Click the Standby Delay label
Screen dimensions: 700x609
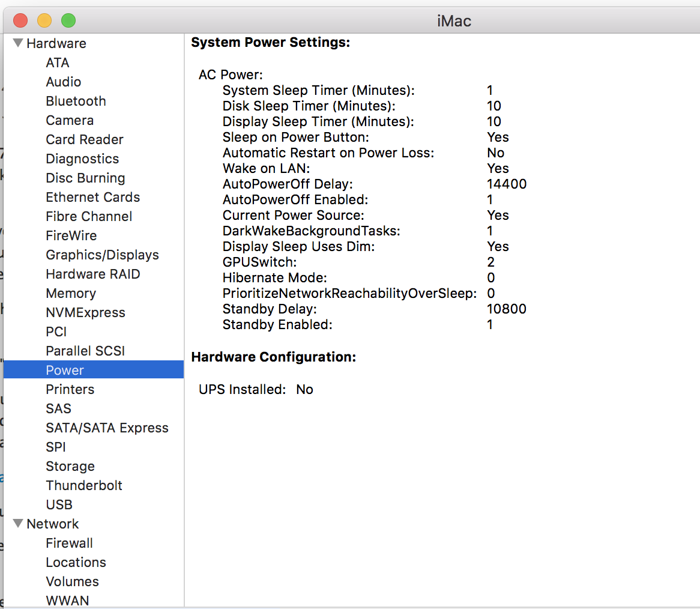(270, 309)
